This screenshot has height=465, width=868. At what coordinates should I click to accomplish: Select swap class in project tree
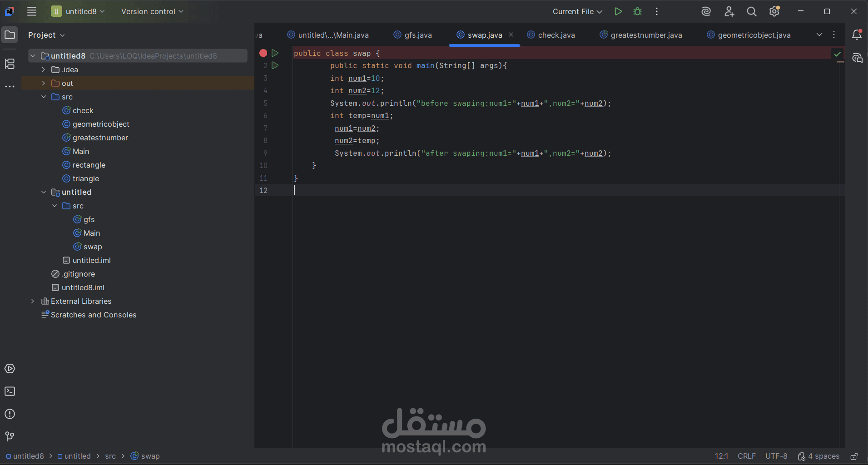coord(92,247)
